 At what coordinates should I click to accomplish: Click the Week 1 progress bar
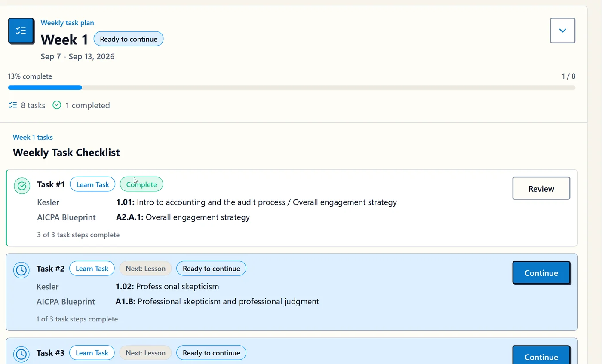click(x=292, y=88)
